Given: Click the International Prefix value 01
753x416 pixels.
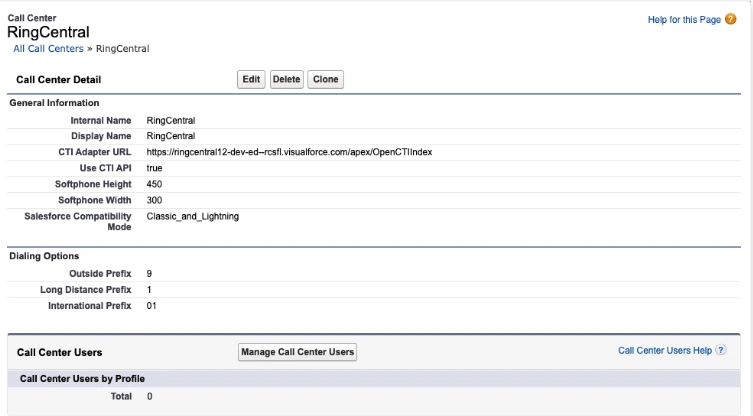Looking at the screenshot, I should click(152, 305).
